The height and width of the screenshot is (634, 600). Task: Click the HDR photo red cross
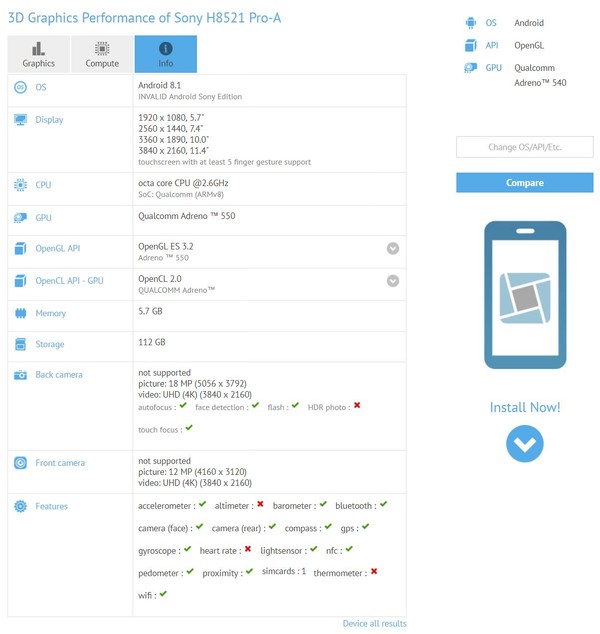(x=357, y=405)
